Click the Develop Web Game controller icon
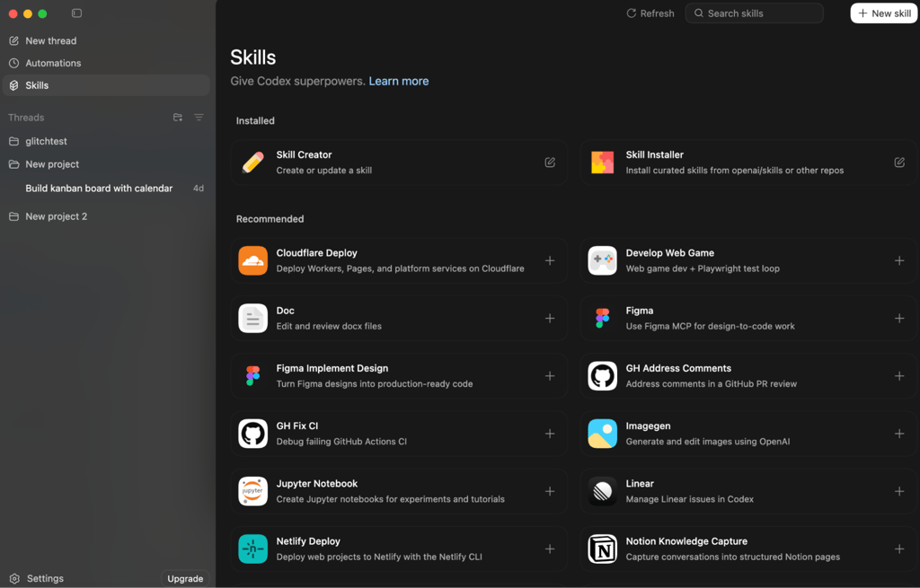920x588 pixels. [x=603, y=260]
